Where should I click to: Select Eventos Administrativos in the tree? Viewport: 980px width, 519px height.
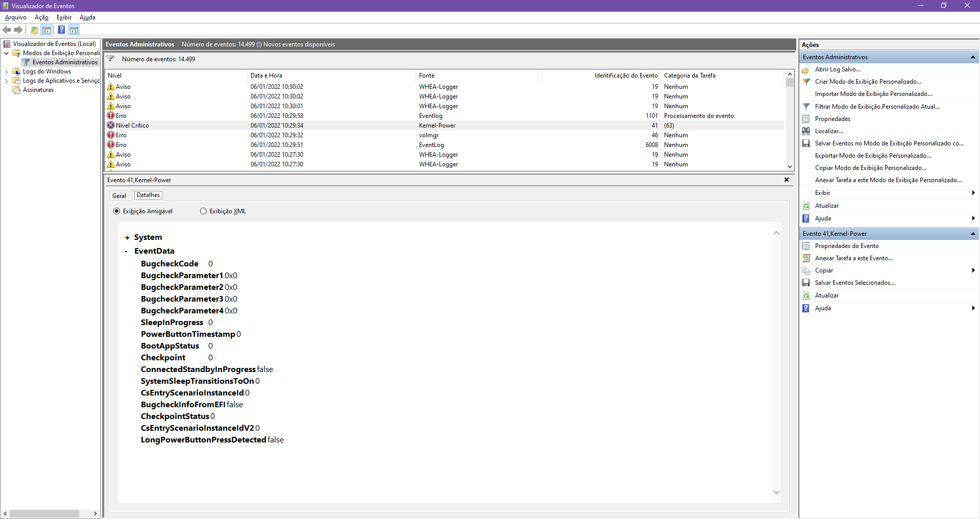[65, 62]
